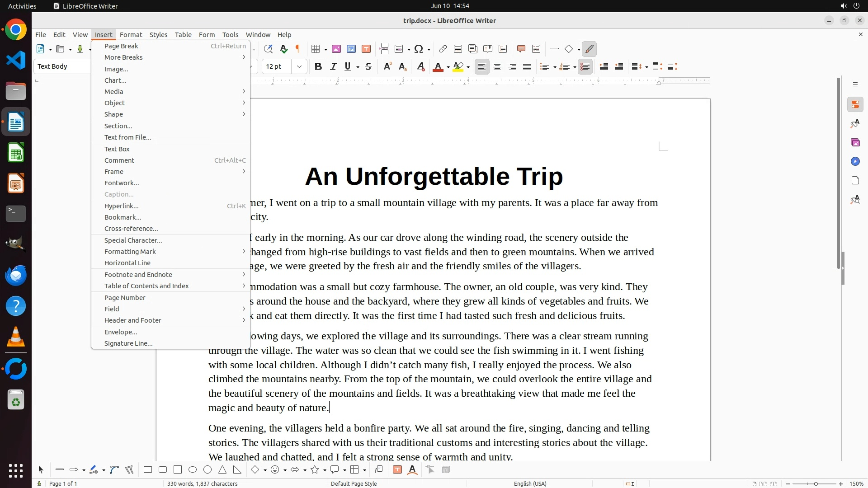Click the Center alignment icon
The image size is (868, 488).
497,66
